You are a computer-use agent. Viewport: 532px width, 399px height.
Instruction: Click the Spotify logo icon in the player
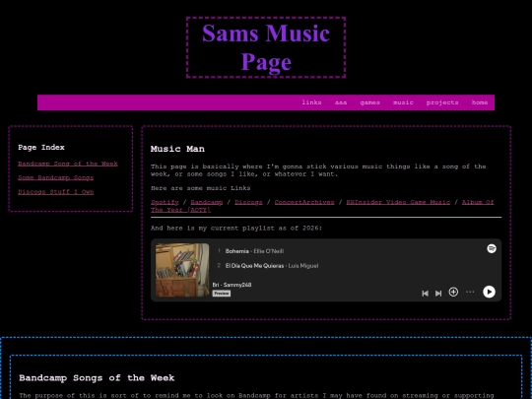(x=492, y=248)
